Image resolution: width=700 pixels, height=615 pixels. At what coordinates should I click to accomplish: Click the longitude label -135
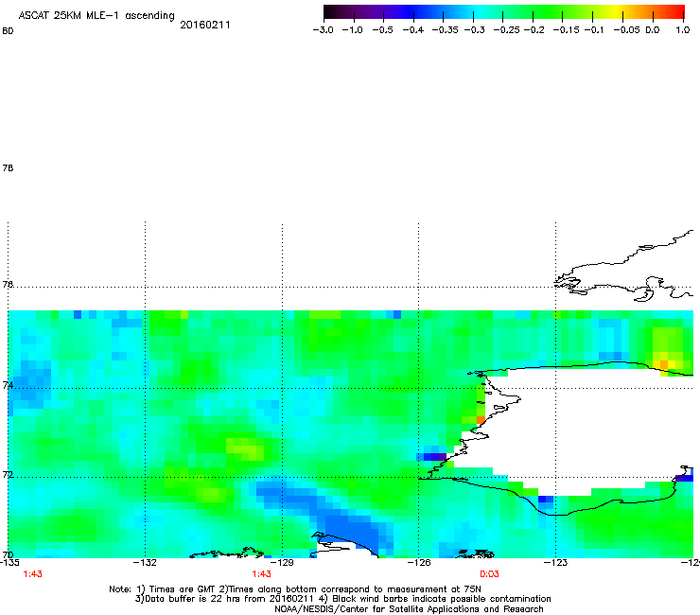tap(9, 563)
